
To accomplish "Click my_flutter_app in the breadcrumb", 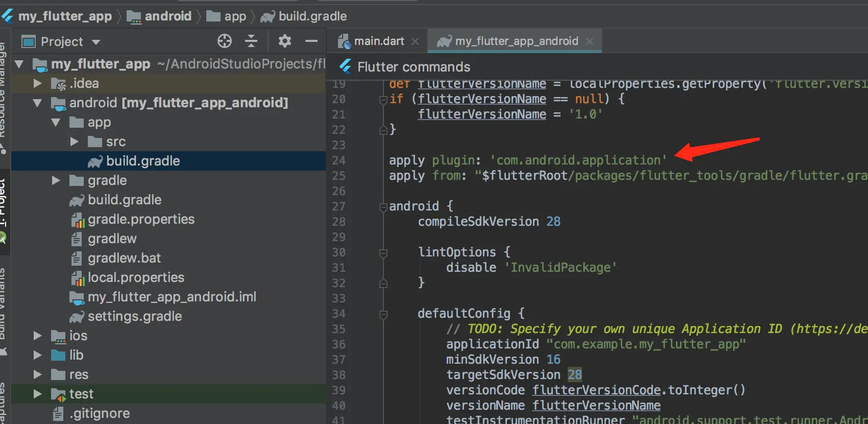I will pyautogui.click(x=65, y=16).
